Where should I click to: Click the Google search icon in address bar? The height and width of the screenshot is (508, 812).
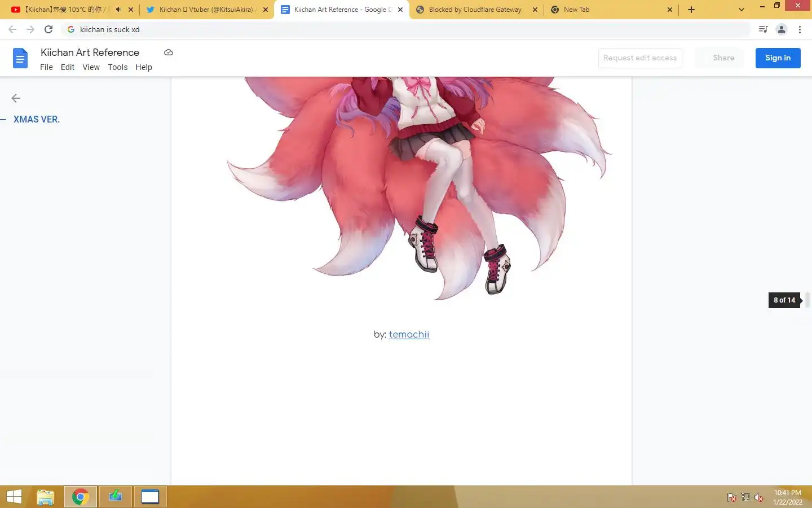[x=71, y=29]
